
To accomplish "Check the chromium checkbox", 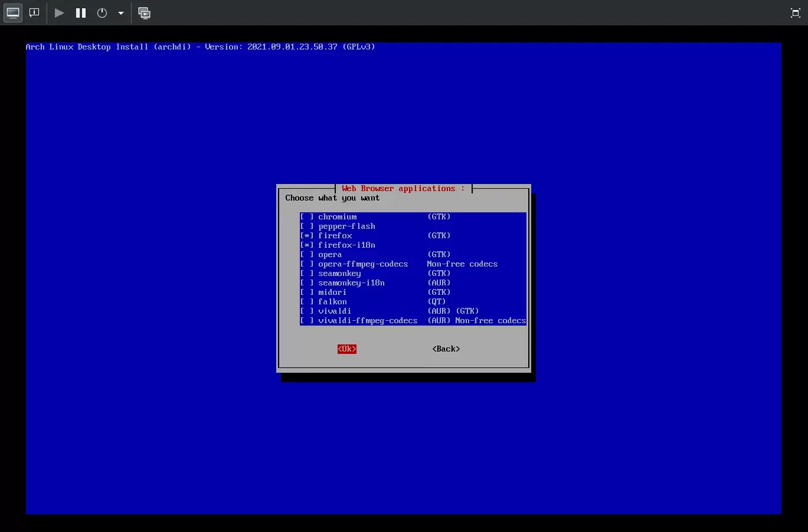I will click(x=307, y=217).
